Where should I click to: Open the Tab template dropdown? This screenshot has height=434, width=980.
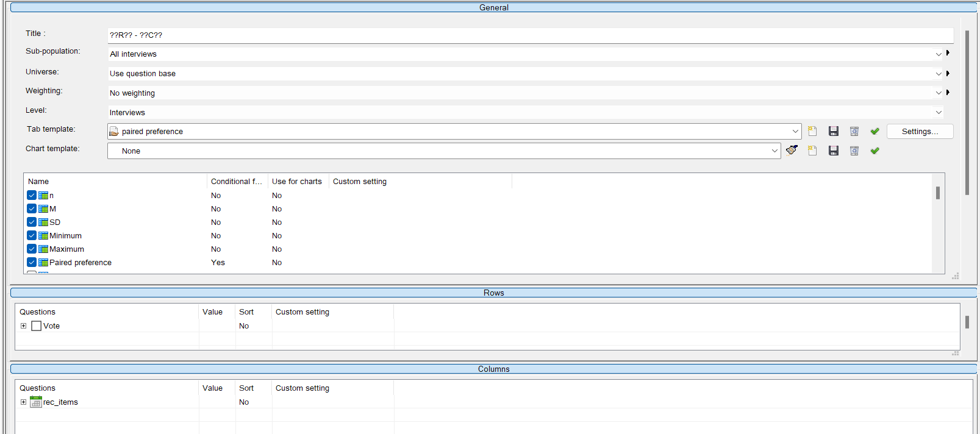point(795,131)
